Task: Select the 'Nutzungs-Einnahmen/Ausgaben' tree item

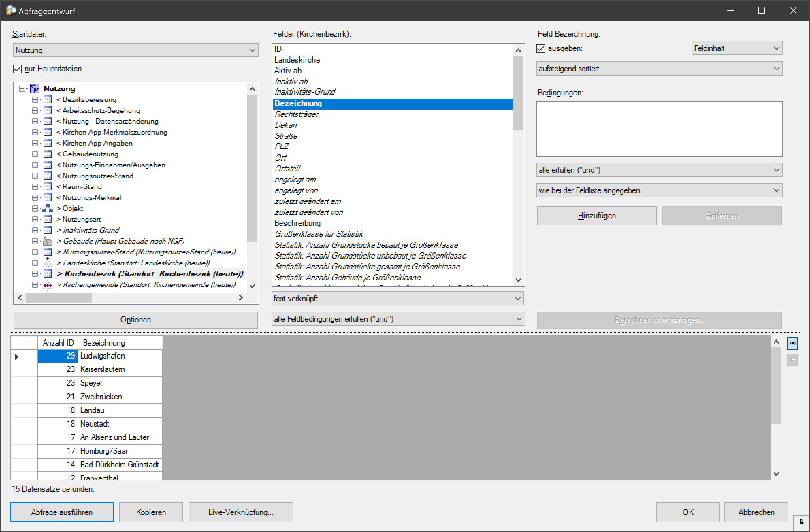Action: 111,165
